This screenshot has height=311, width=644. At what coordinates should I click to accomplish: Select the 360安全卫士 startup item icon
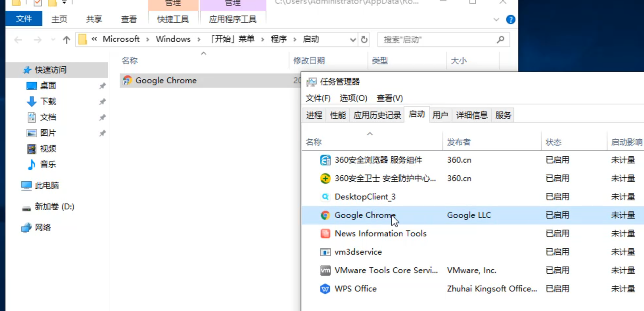click(325, 179)
